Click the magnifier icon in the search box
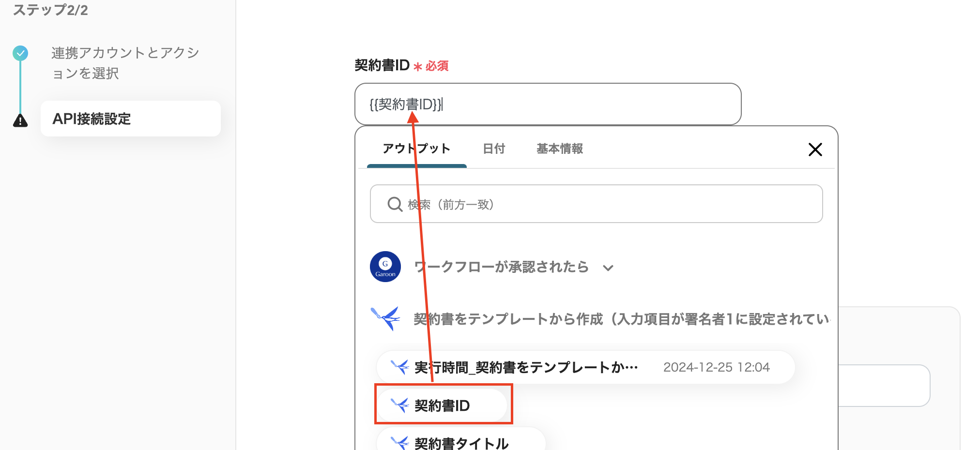 395,204
